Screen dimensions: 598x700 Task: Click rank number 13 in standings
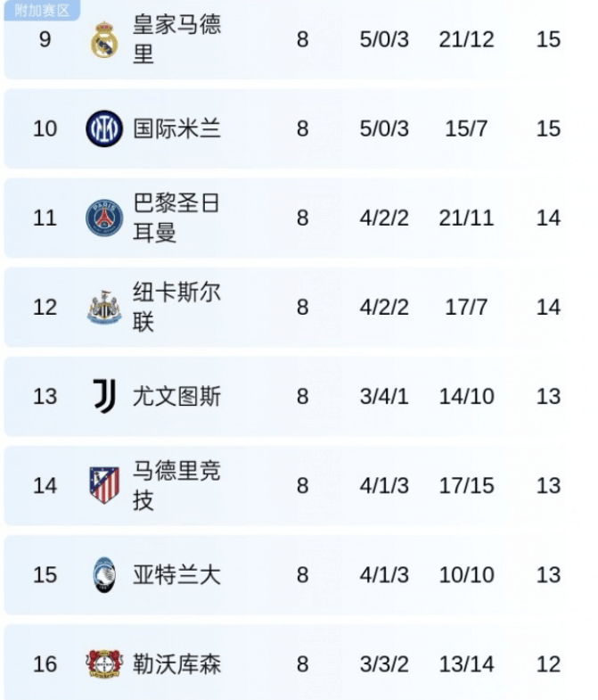click(45, 396)
